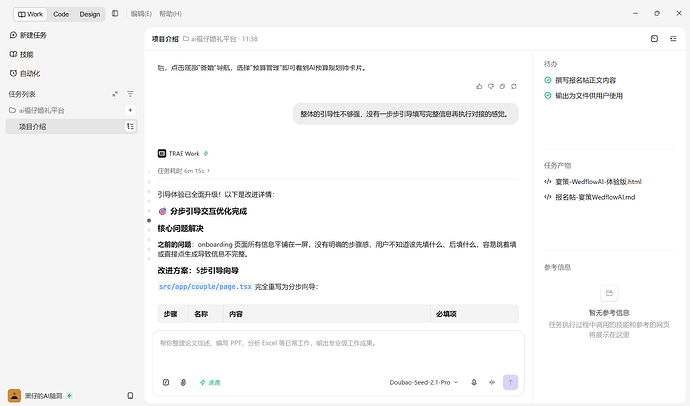Click the 改进方案:5步引导向导 heading
Screen dimensions: 690x406
(x=198, y=270)
